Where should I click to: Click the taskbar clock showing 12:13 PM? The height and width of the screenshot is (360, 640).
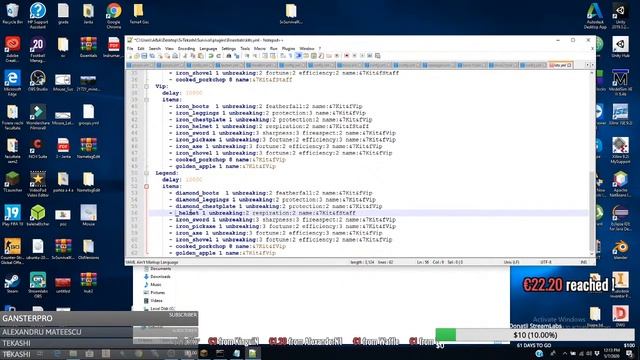click(611, 352)
